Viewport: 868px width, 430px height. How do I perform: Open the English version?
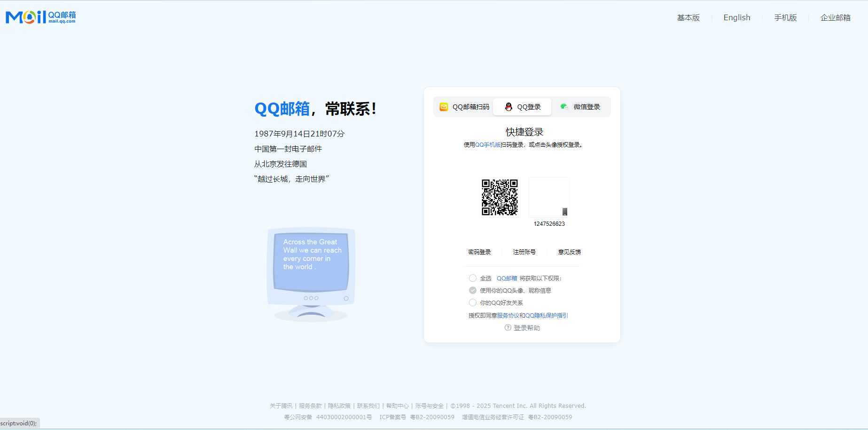point(736,17)
